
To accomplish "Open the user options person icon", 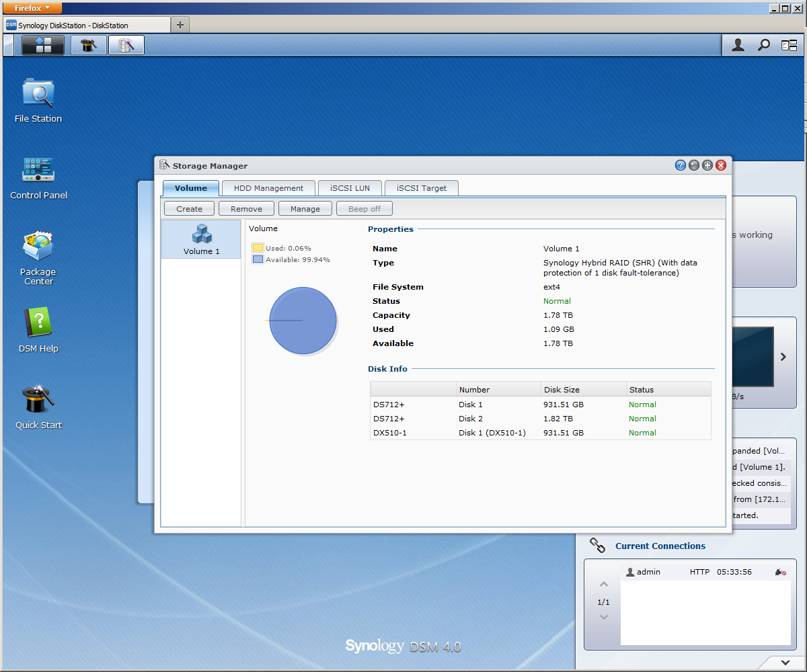I will point(738,45).
